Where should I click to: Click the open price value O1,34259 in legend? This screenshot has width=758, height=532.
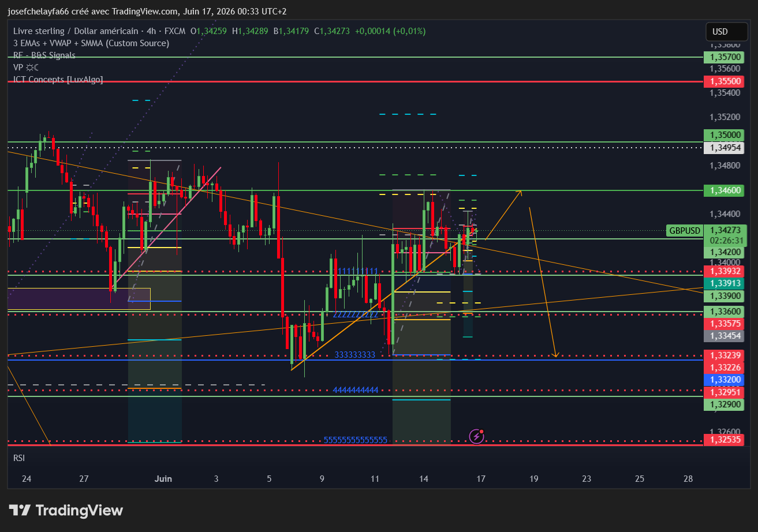click(x=208, y=31)
